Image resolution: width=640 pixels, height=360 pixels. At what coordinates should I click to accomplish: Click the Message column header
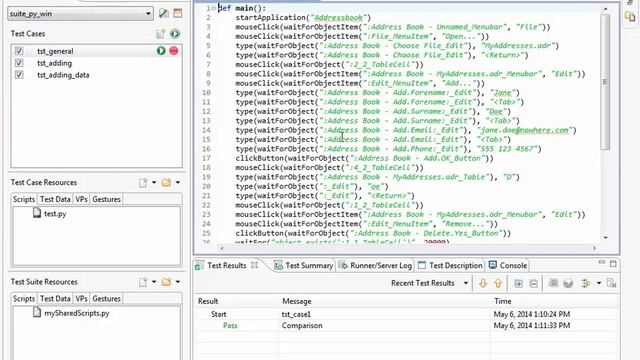pos(385,301)
